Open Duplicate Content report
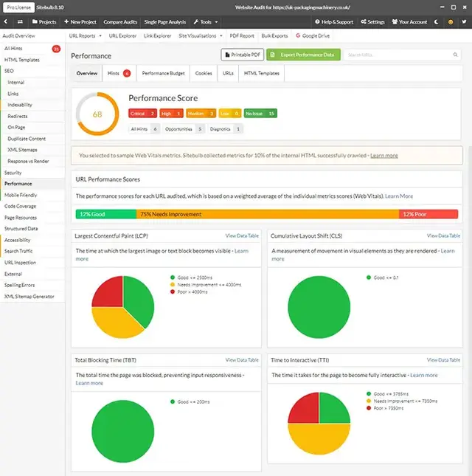Image resolution: width=472 pixels, height=476 pixels. tap(27, 139)
